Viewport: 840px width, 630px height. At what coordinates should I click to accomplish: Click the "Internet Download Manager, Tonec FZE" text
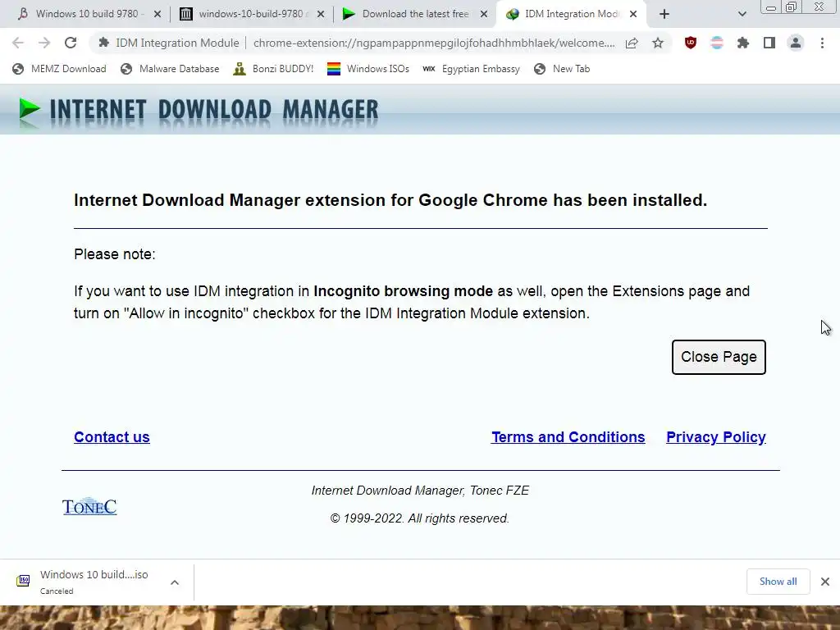pyautogui.click(x=420, y=491)
